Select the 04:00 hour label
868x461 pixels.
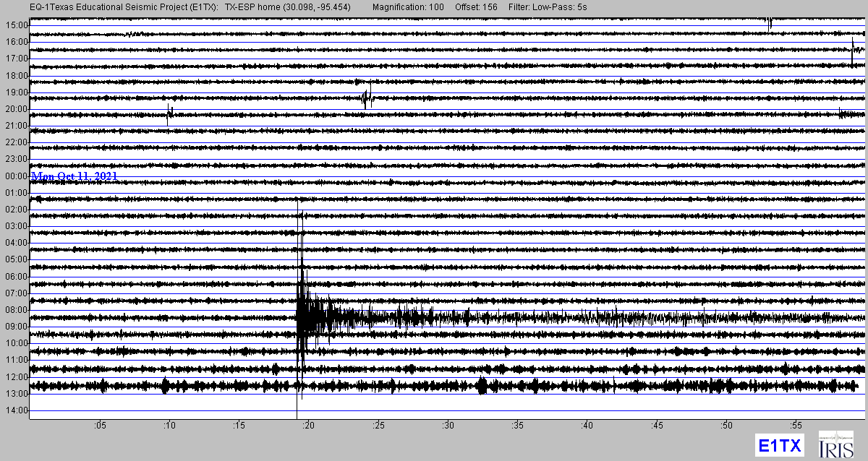[x=16, y=243]
